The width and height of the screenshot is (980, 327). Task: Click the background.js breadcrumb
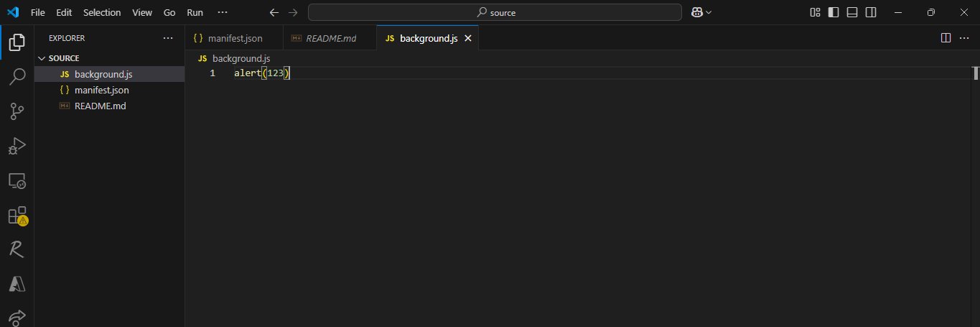click(234, 58)
